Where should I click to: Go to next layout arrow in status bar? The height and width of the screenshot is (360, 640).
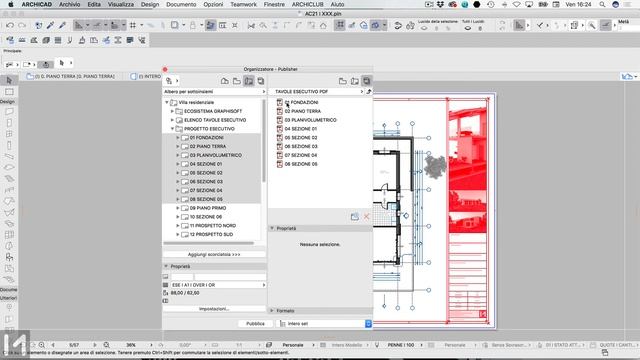(95, 345)
